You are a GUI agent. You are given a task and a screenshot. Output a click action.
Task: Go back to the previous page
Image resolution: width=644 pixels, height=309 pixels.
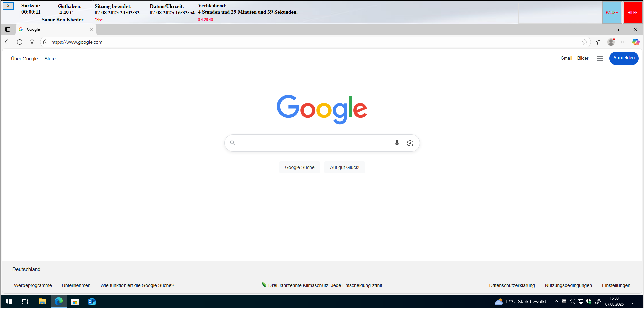tap(8, 42)
